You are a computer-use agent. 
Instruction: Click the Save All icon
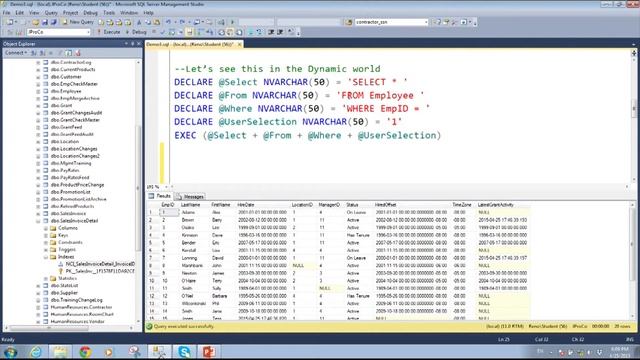pyautogui.click(x=53, y=22)
